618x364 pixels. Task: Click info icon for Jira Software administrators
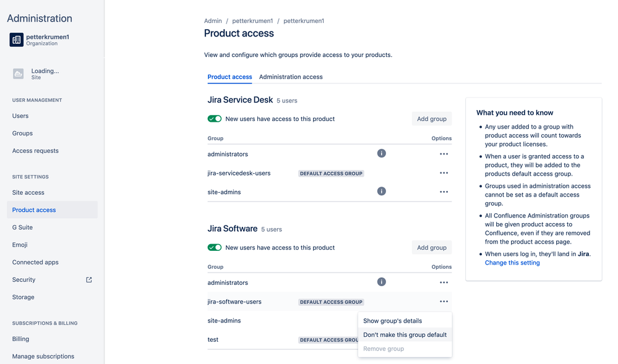pos(382,282)
